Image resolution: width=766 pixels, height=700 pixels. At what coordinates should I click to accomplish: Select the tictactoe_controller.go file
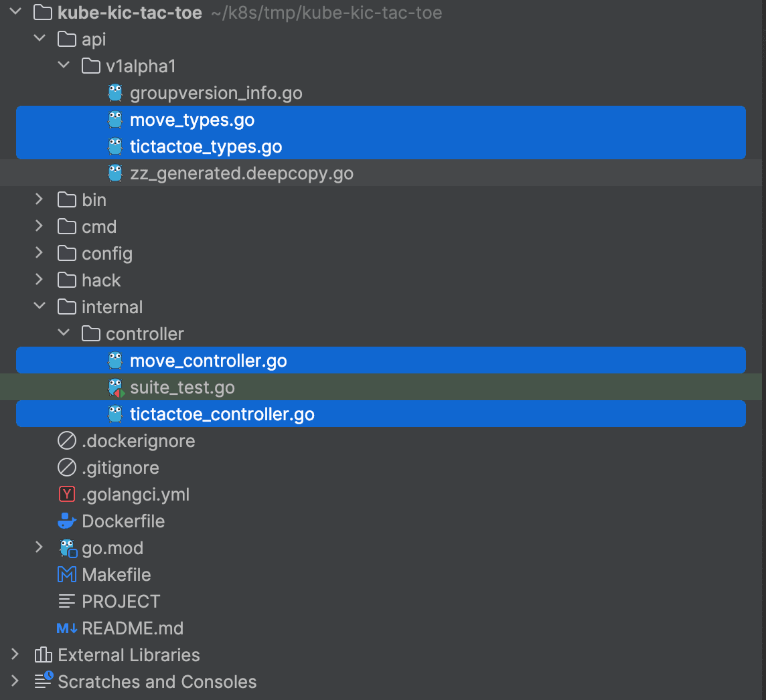pyautogui.click(x=222, y=414)
